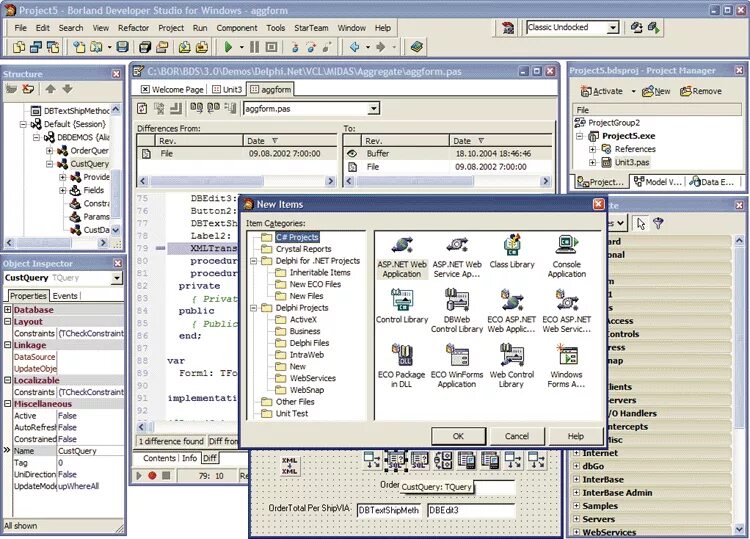Open the Refactor menu

point(133,28)
